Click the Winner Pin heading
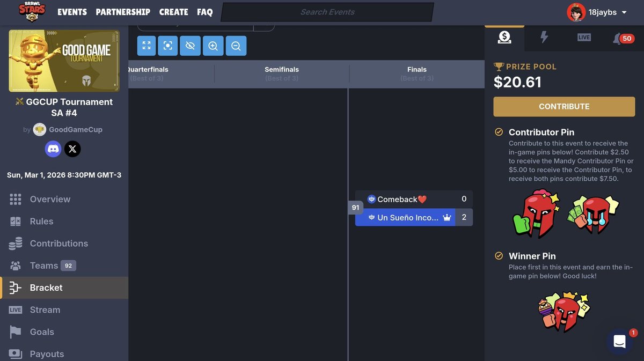Screen dimensions: 644x361 532,256
